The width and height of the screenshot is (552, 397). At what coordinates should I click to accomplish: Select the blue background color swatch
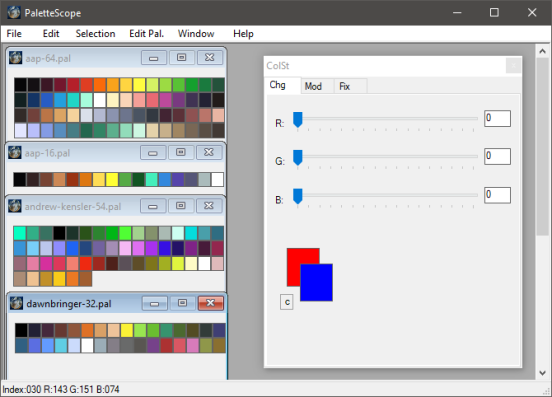(x=316, y=282)
